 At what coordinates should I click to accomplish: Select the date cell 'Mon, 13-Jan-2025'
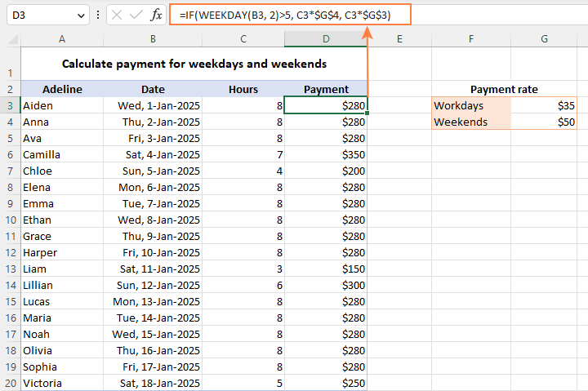(153, 302)
